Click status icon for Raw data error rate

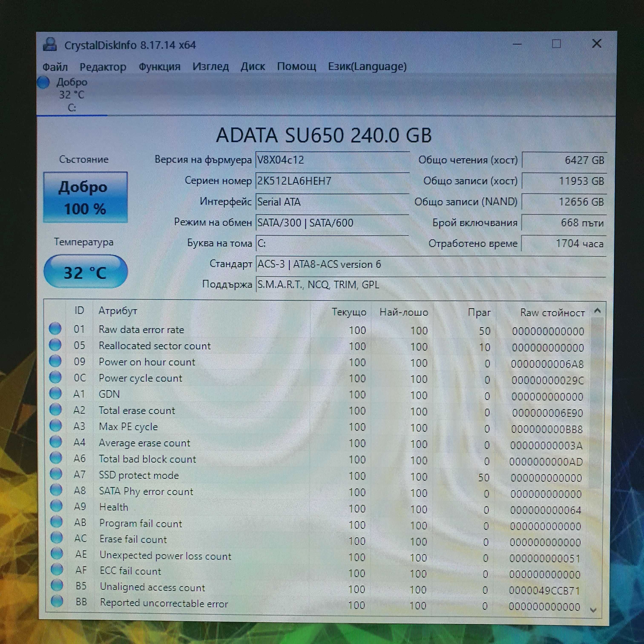click(55, 328)
